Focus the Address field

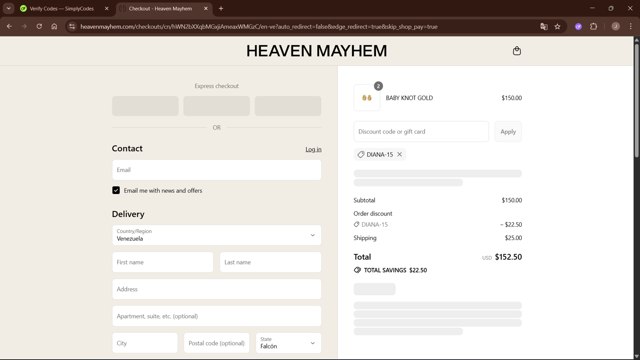(216, 289)
